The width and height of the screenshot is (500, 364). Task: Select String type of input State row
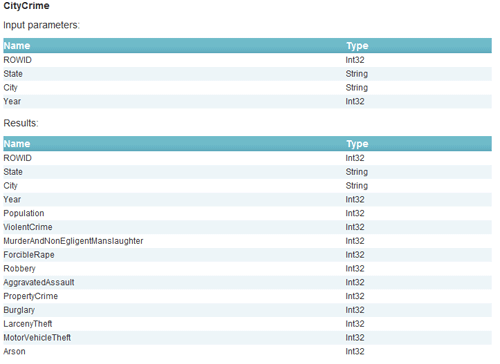pyautogui.click(x=357, y=74)
